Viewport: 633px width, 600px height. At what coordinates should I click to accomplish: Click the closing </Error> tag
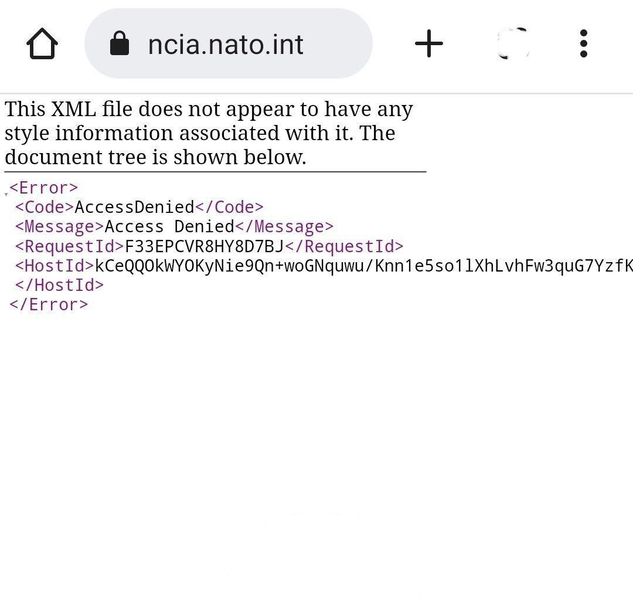(x=48, y=304)
